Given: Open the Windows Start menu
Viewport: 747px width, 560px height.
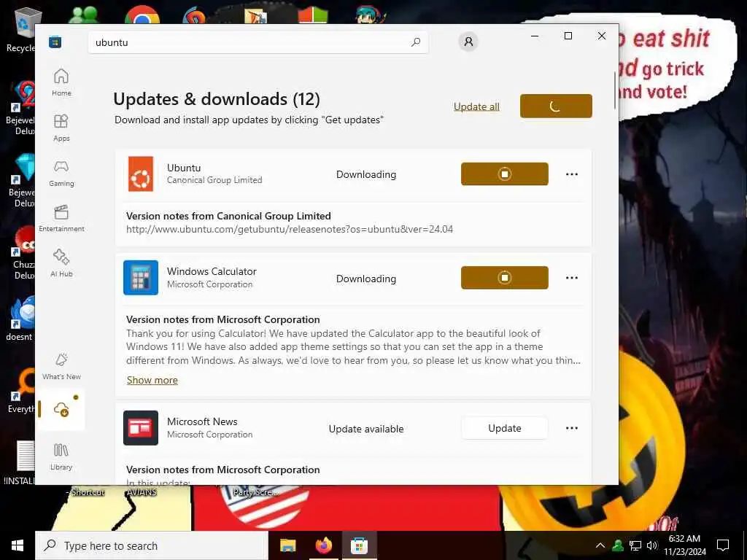Looking at the screenshot, I should (18, 545).
